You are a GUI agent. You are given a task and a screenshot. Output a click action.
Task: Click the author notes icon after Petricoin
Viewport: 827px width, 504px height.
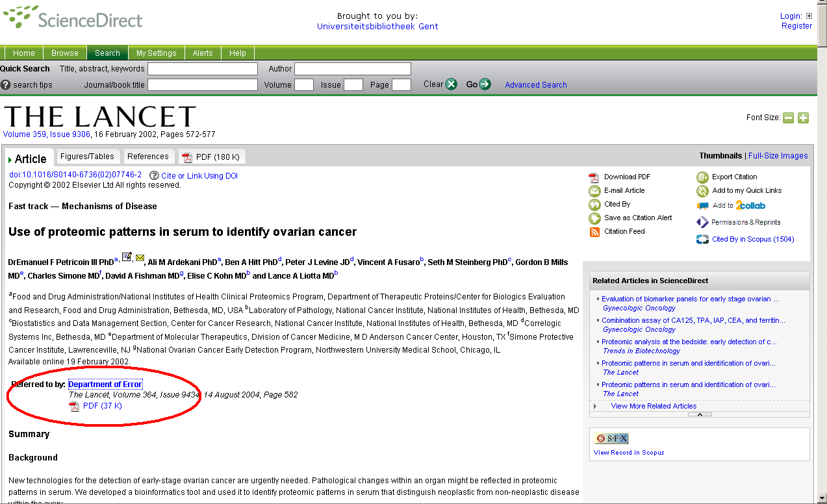pos(127,257)
